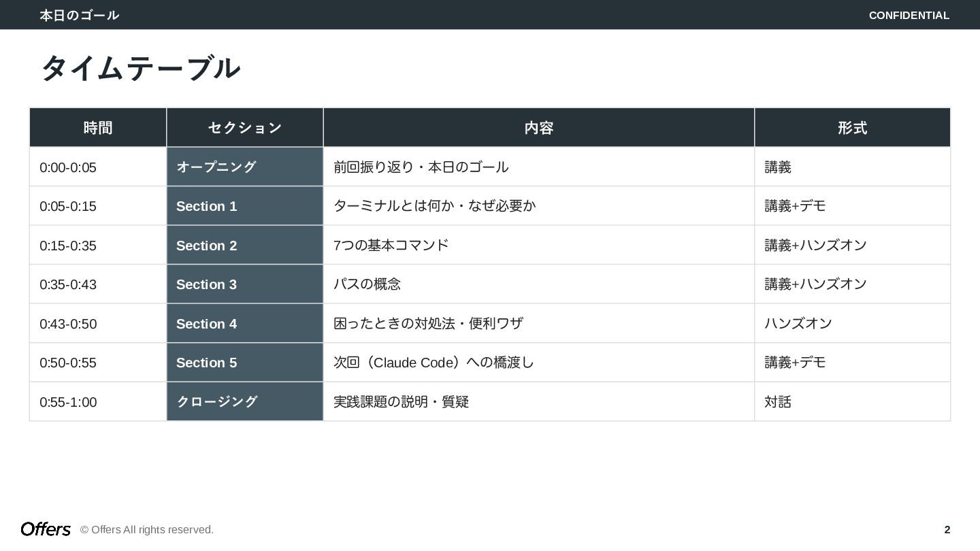Select the 本日のゴール header label

(x=79, y=15)
